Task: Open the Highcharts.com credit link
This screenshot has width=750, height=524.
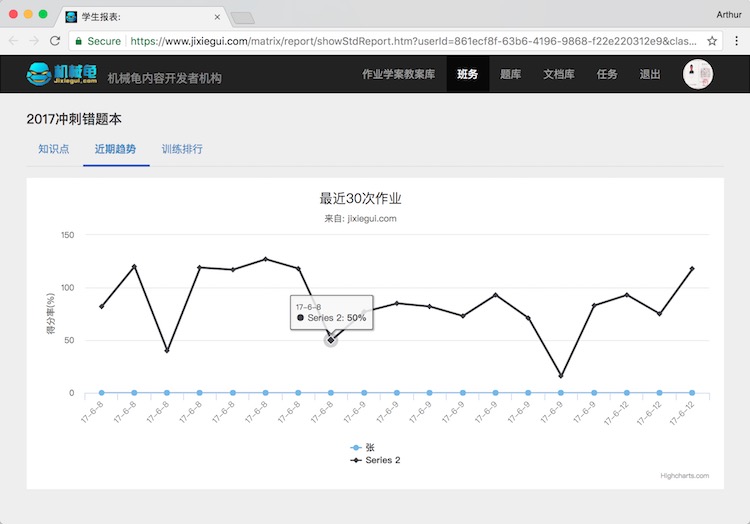Action: (x=684, y=476)
